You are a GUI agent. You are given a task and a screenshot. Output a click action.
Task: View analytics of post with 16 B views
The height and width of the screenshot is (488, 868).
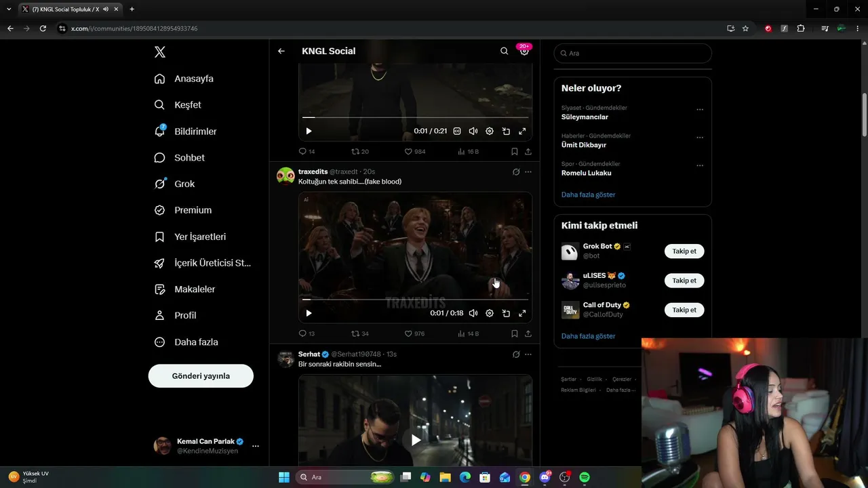point(468,152)
